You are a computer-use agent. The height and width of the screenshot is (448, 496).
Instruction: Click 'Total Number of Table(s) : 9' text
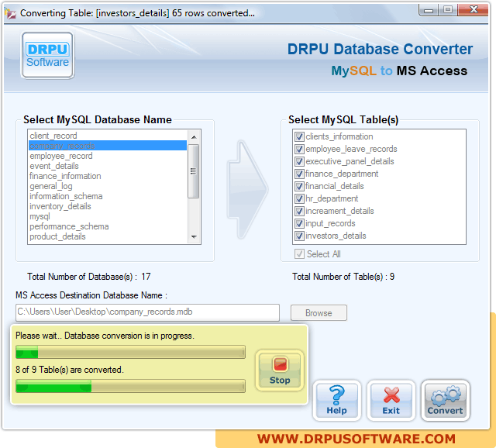pyautogui.click(x=343, y=277)
